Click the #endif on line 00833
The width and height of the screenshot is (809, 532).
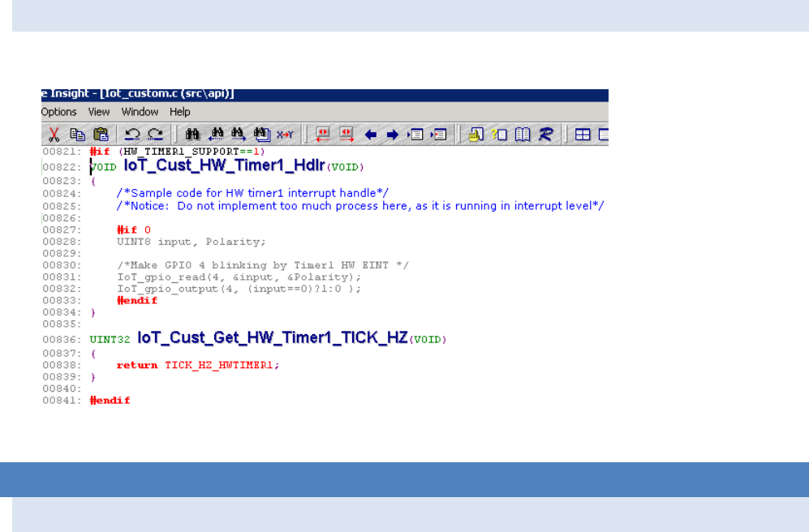tap(137, 301)
